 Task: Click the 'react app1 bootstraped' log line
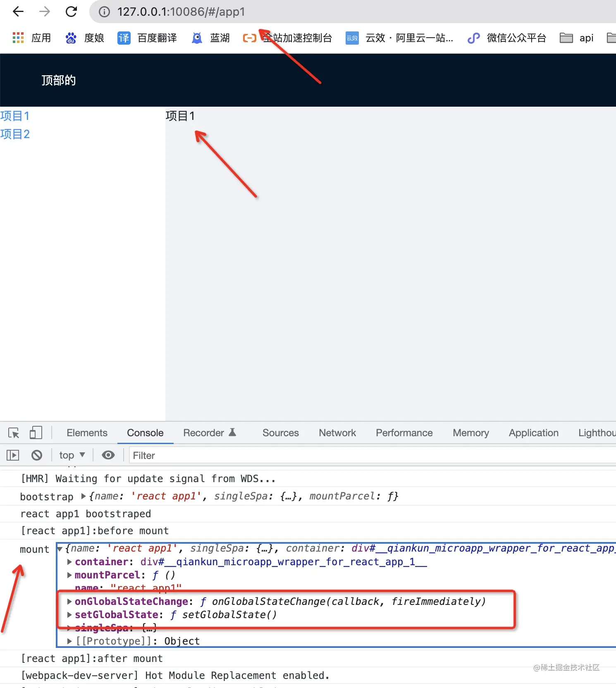[86, 514]
